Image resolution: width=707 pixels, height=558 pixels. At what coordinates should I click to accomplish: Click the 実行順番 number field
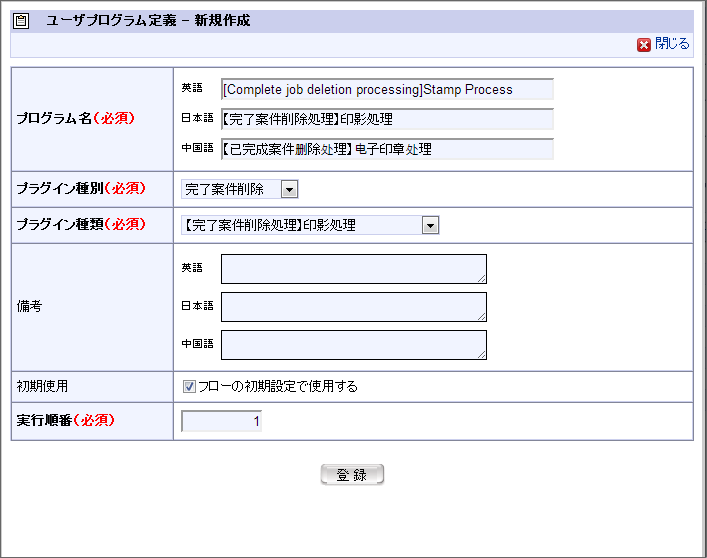222,422
